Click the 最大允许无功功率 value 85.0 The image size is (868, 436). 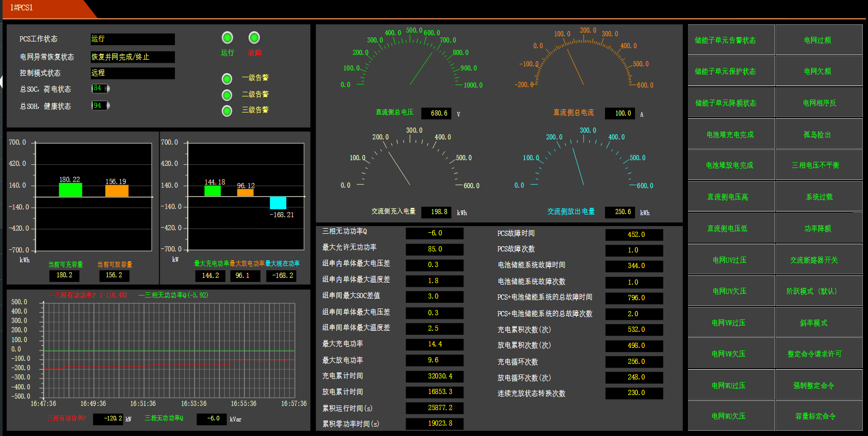pyautogui.click(x=434, y=249)
